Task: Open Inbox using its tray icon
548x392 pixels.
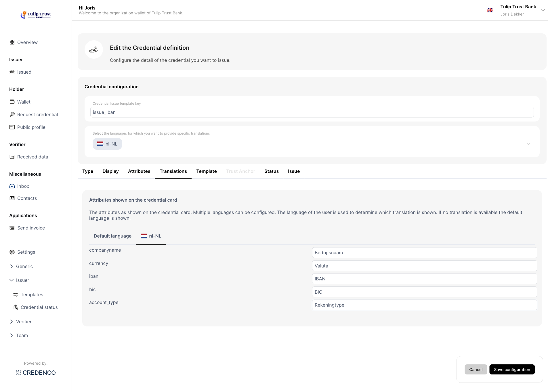Action: coord(12,186)
